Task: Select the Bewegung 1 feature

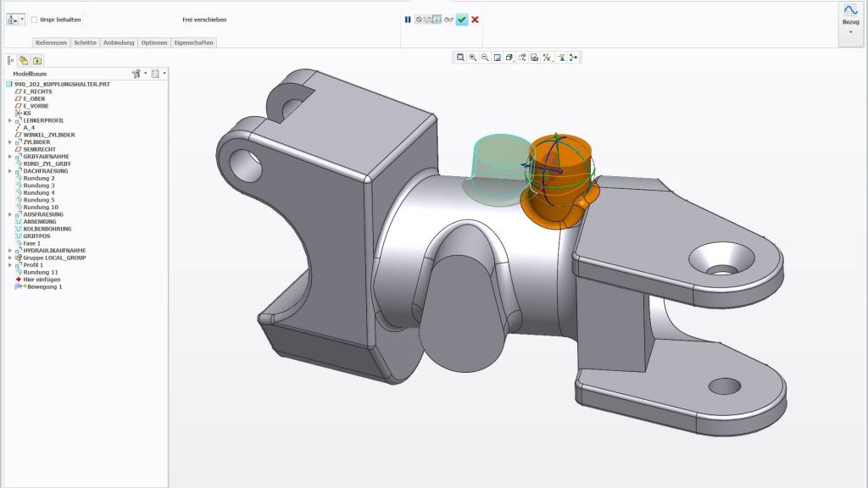Action: pyautogui.click(x=44, y=286)
